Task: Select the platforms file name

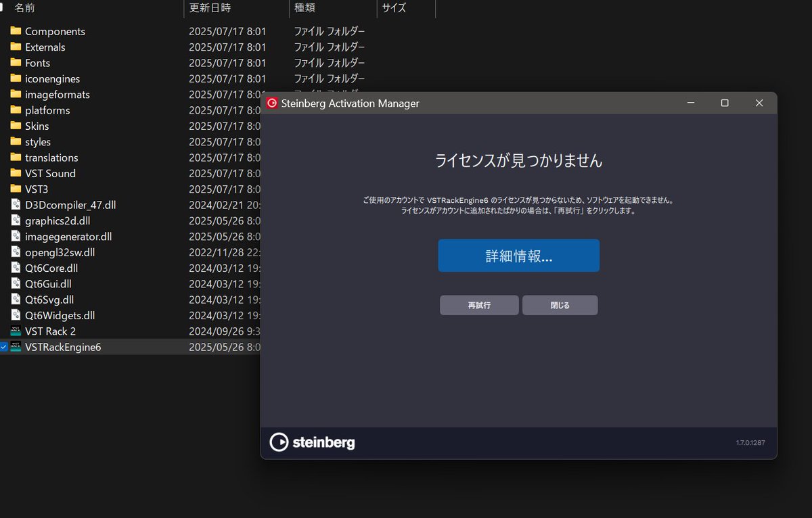Action: pos(47,110)
